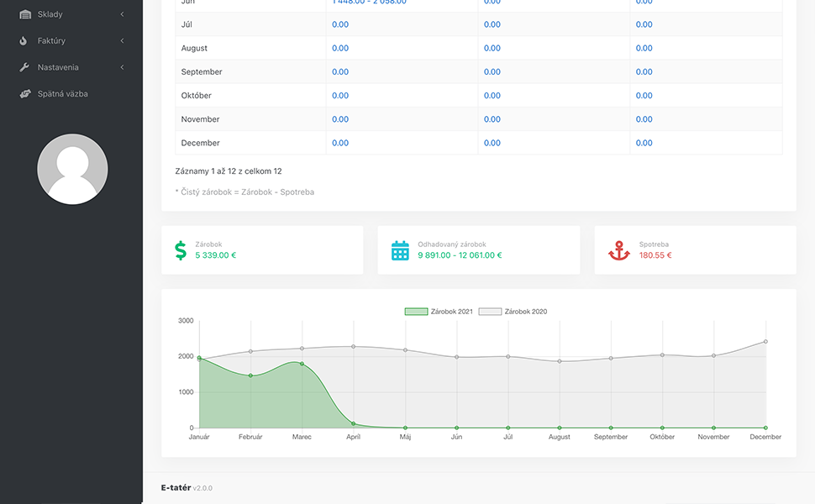Open middle 0.00 link in August row
The height and width of the screenshot is (504, 815).
point(492,49)
